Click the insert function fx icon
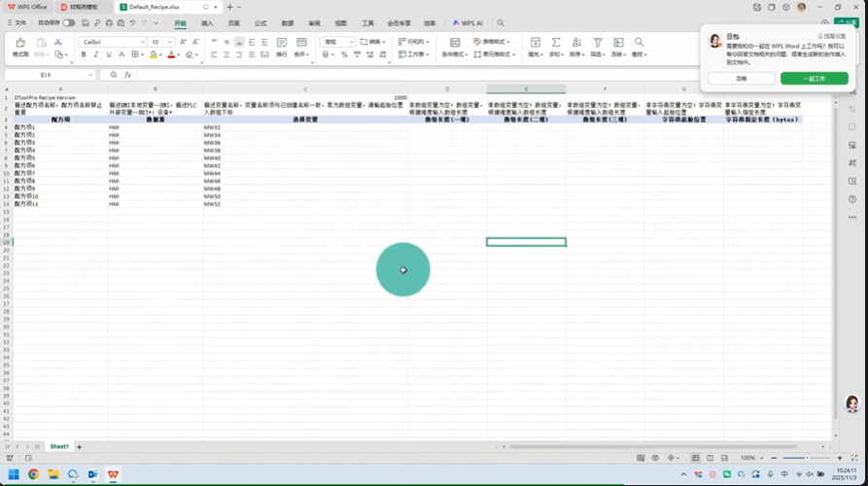The width and height of the screenshot is (868, 486). 127,75
